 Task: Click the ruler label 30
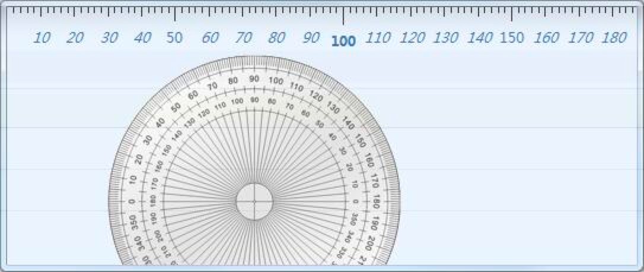click(109, 38)
